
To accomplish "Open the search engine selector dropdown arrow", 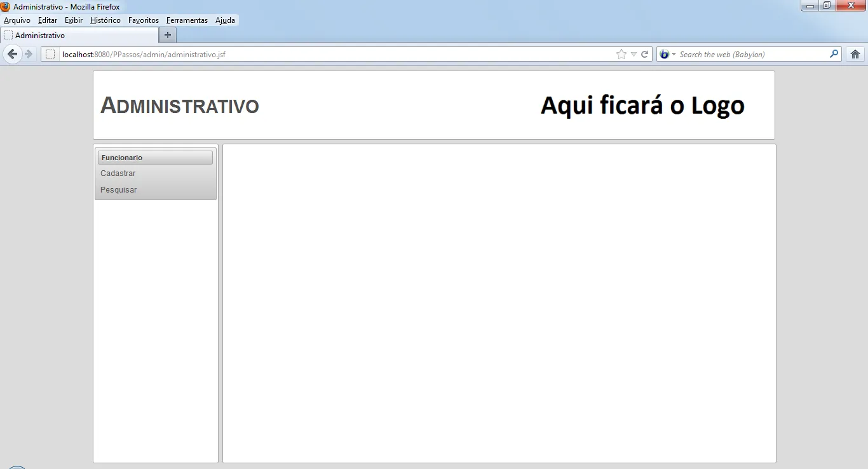I will tap(674, 54).
